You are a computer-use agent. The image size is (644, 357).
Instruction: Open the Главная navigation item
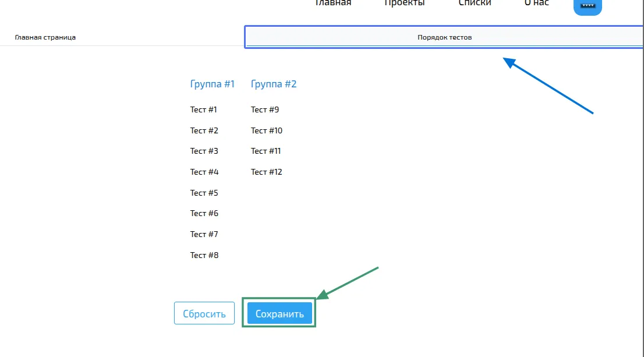tap(332, 3)
